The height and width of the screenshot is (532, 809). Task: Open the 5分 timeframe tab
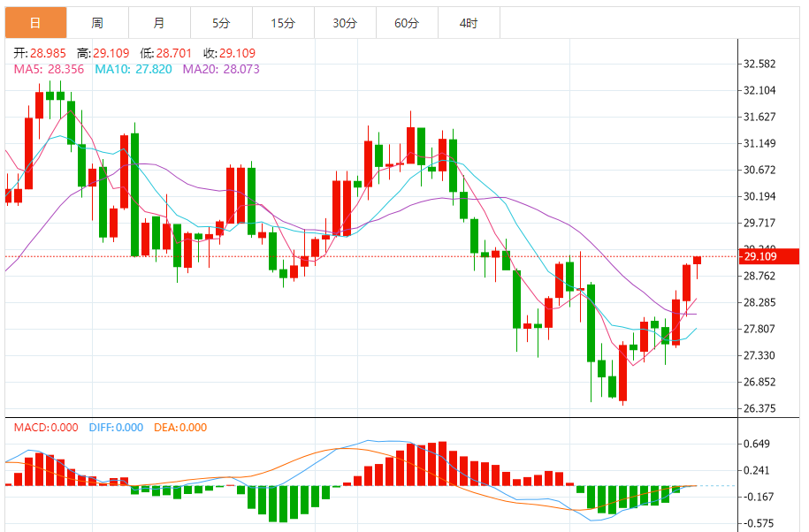(221, 23)
